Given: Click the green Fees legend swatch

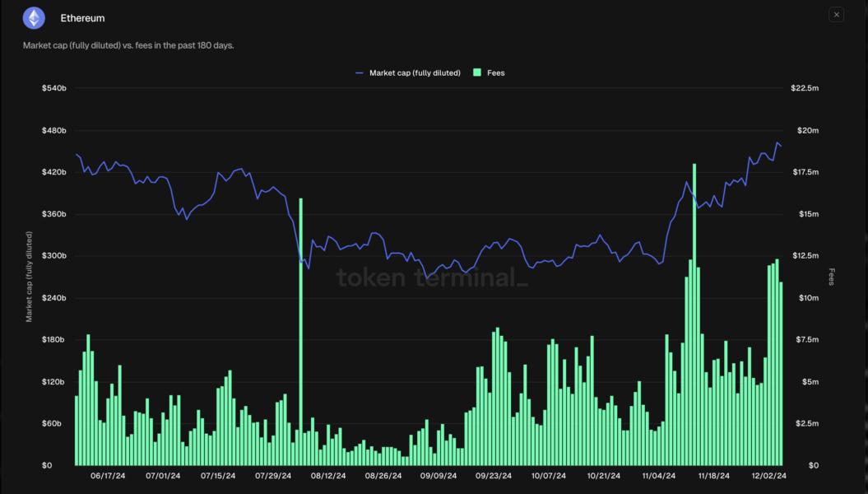Looking at the screenshot, I should coord(477,73).
